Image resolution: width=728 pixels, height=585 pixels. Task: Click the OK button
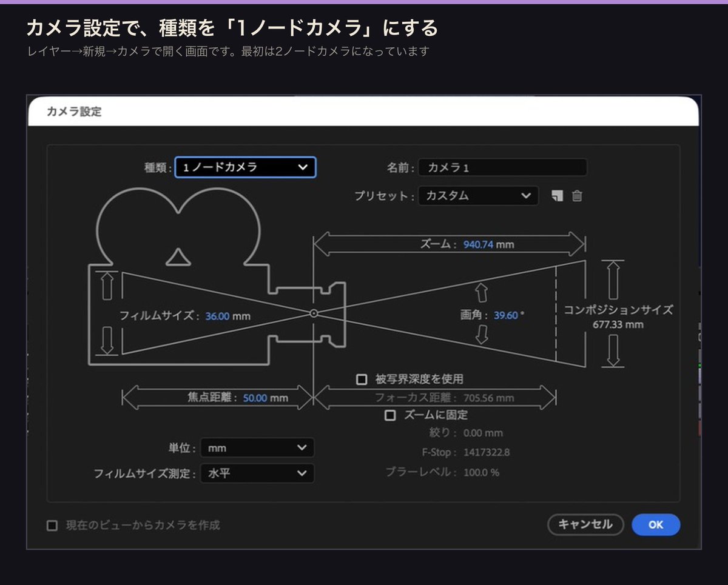point(656,525)
